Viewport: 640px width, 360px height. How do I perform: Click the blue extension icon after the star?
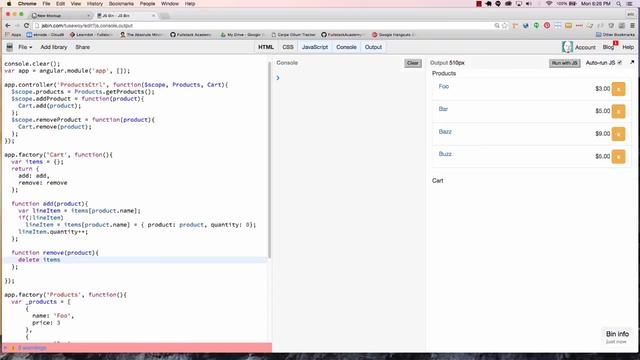point(526,26)
